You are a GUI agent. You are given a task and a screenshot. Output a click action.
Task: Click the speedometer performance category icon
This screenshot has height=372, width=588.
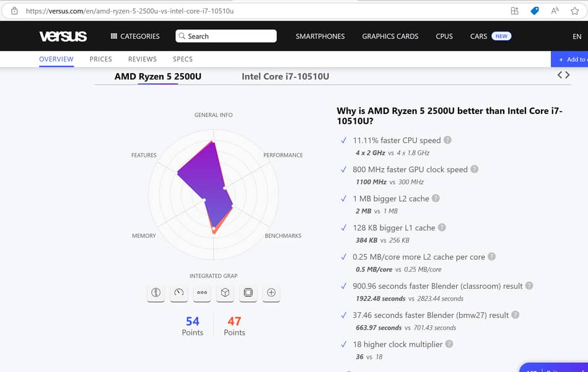[x=179, y=293]
